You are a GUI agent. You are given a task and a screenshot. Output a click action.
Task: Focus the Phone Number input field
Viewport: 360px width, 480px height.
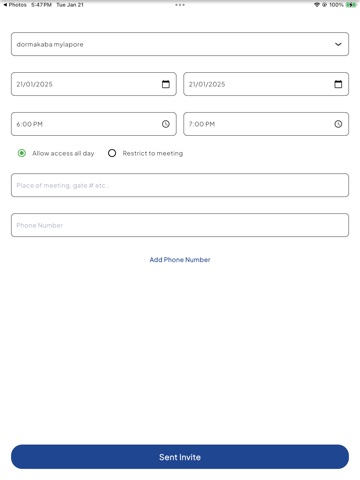[x=180, y=225]
